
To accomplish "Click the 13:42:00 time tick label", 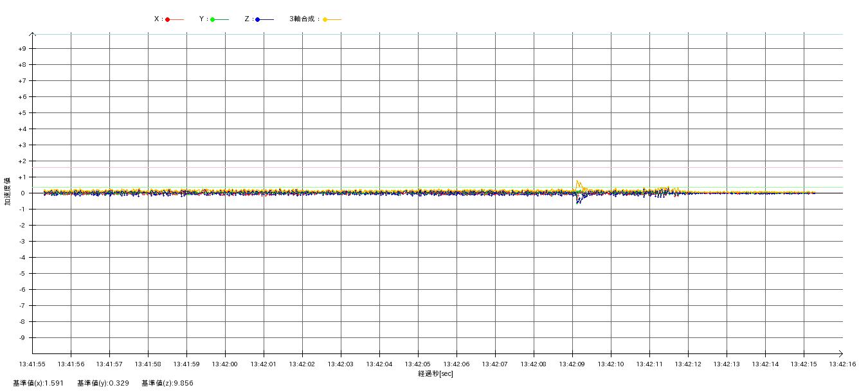I will (225, 364).
